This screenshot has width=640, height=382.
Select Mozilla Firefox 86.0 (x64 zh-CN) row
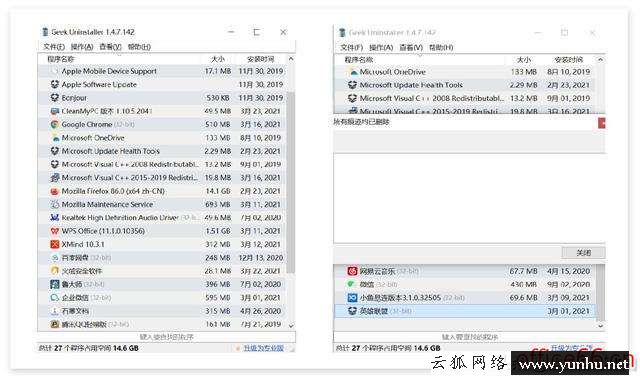(x=162, y=191)
